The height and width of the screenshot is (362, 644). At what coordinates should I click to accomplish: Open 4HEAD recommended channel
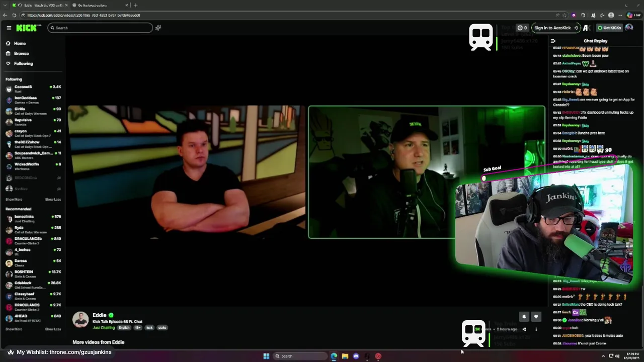click(x=32, y=318)
